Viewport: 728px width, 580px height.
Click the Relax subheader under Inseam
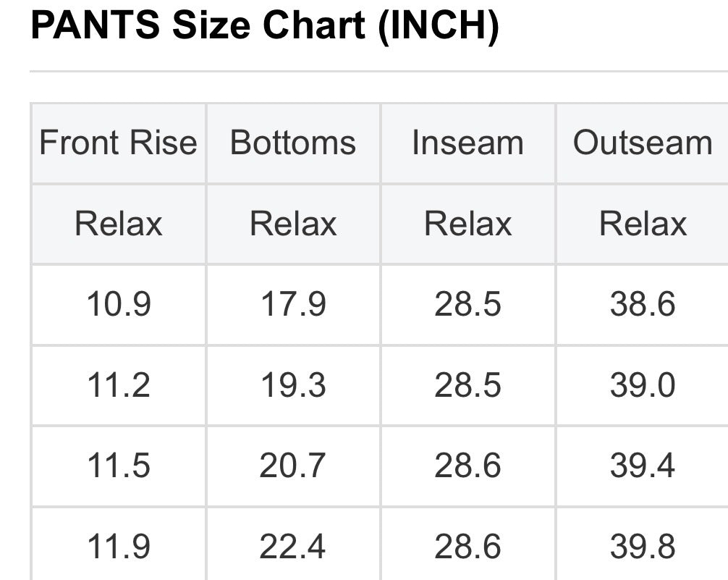click(x=467, y=224)
